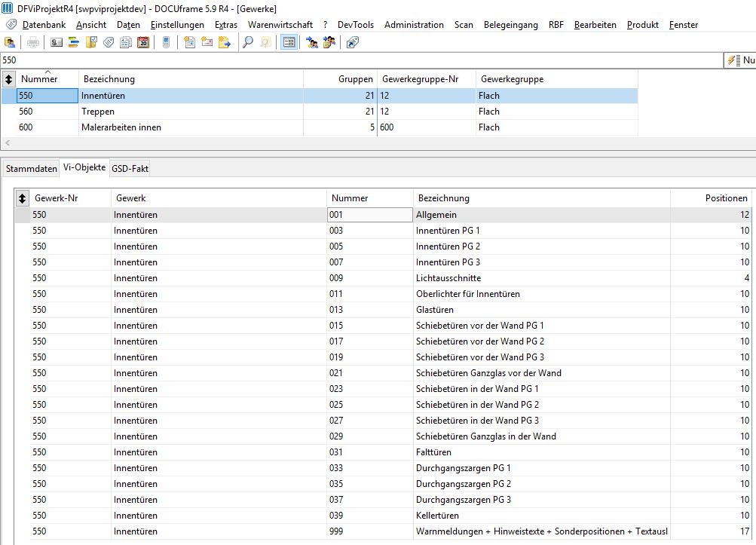Sort upper table by Gewerkegruppe-Nr header
This screenshot has height=545, width=756.
click(426, 78)
